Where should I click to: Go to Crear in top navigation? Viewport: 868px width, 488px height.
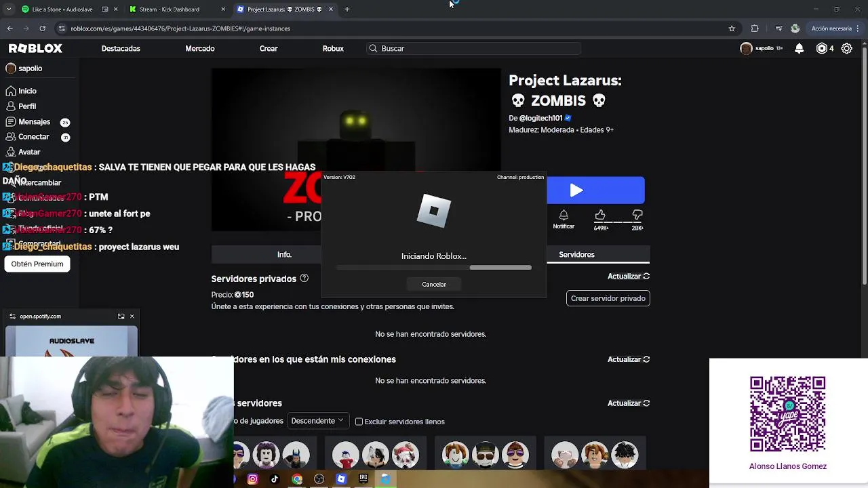(x=269, y=49)
